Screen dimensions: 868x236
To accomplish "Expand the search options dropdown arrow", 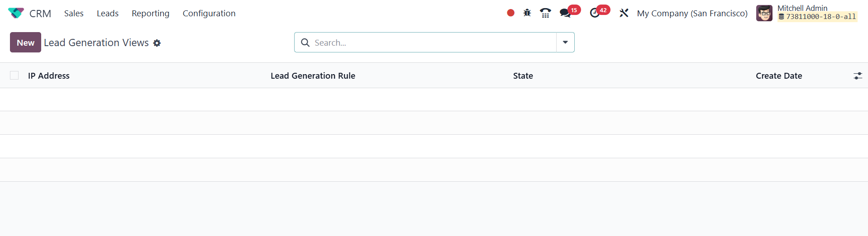I will coord(565,42).
